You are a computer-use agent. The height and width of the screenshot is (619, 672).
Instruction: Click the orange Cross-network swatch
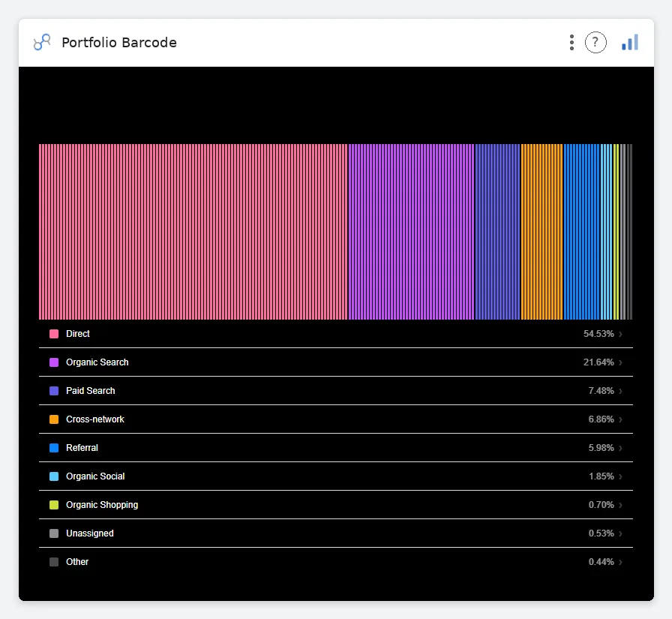click(x=54, y=419)
